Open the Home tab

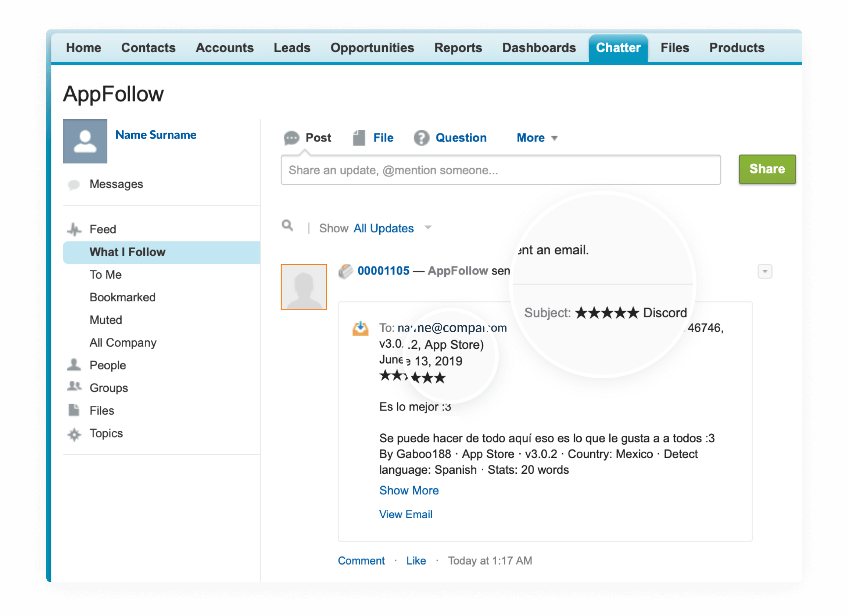83,48
